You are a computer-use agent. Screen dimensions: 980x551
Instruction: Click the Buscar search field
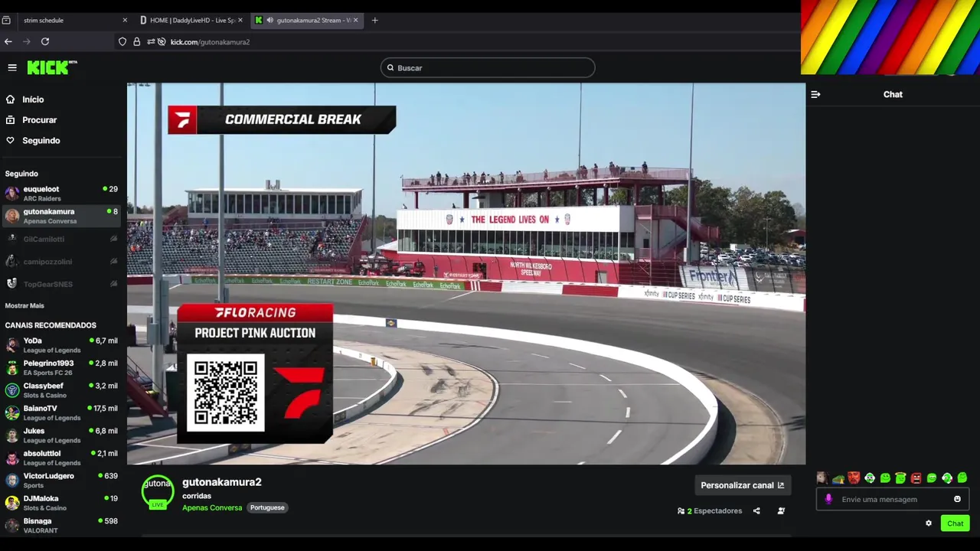click(x=488, y=68)
